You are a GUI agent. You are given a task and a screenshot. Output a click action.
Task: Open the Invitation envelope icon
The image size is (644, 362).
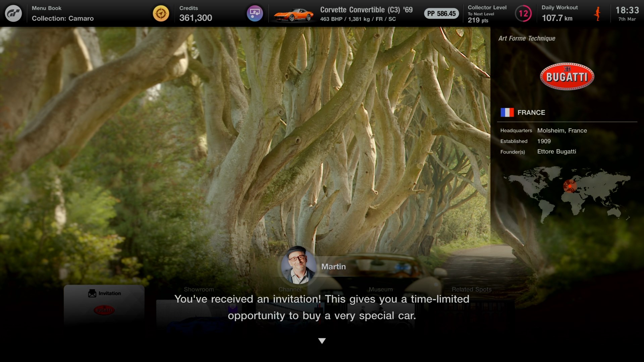(x=92, y=294)
